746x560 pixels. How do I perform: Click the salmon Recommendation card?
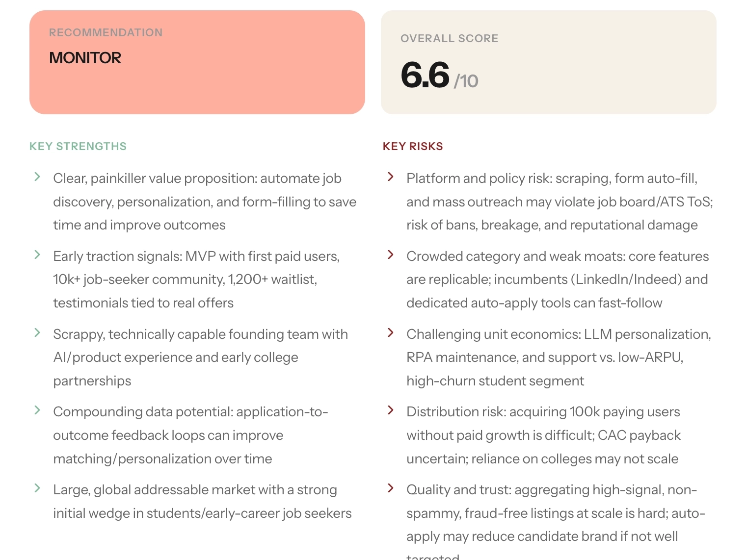click(x=197, y=62)
